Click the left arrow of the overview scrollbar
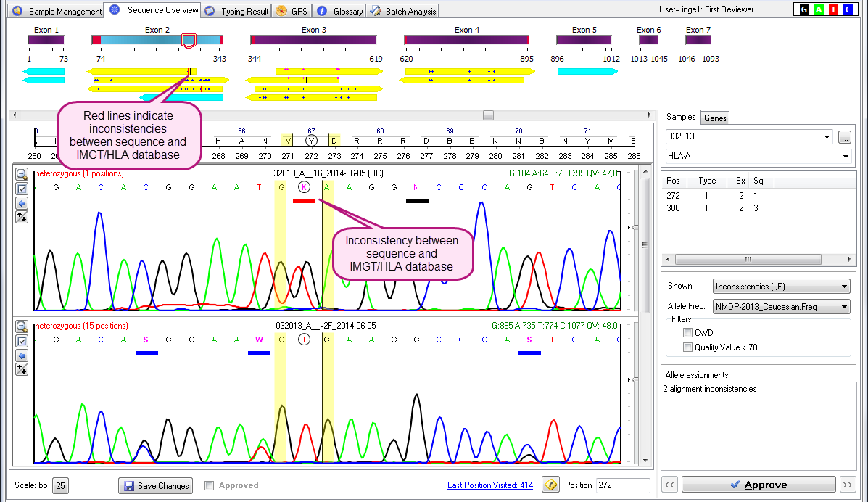868x502 pixels. point(15,115)
